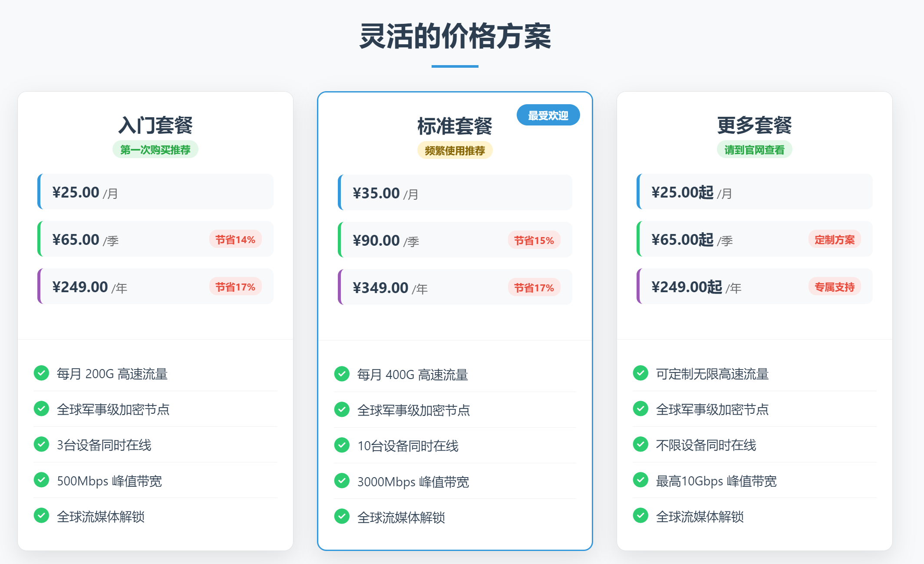The width and height of the screenshot is (924, 564).
Task: Click checkmark icon beside 可定制无限高速流量
Action: pos(640,373)
